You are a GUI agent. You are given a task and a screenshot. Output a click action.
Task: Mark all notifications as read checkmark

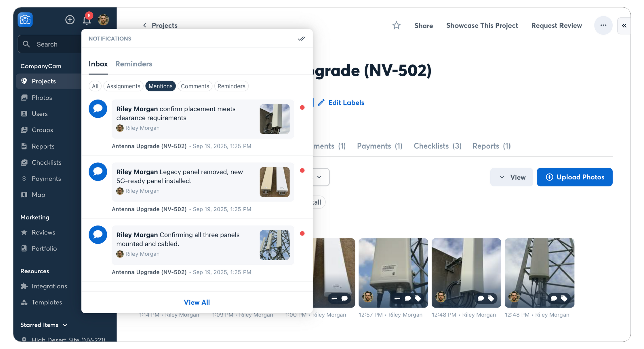coord(302,39)
